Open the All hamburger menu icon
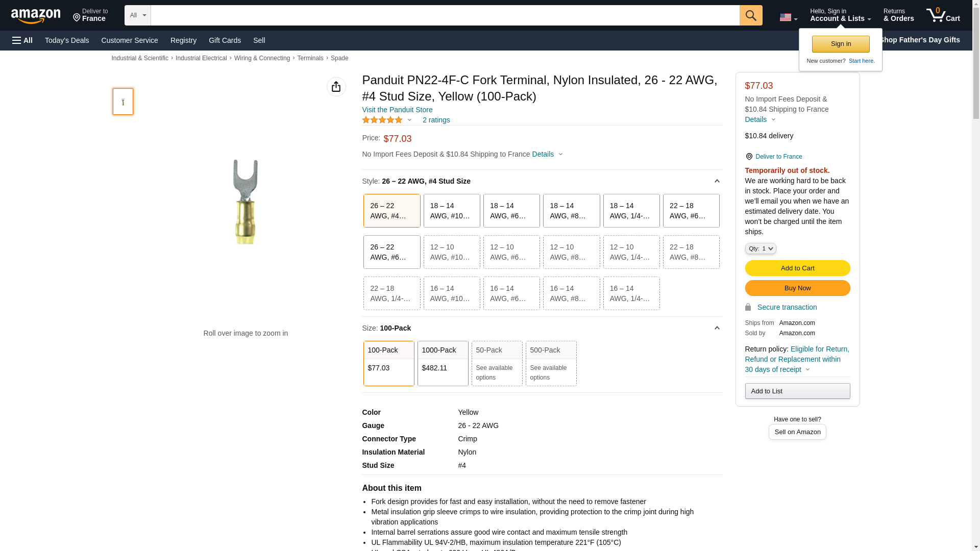 (22, 40)
